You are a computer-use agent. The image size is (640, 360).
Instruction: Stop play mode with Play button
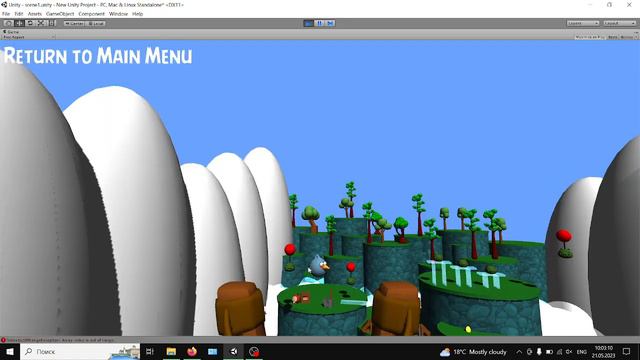point(309,23)
